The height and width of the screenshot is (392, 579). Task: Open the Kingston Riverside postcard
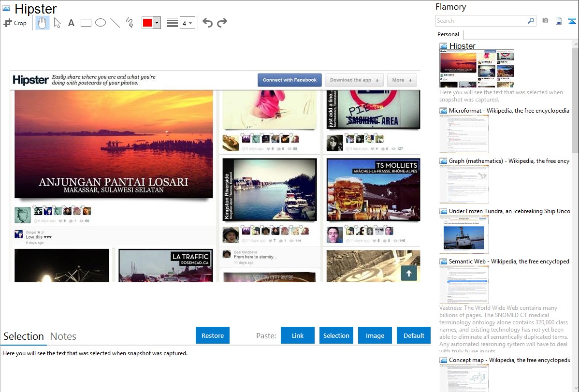click(270, 189)
